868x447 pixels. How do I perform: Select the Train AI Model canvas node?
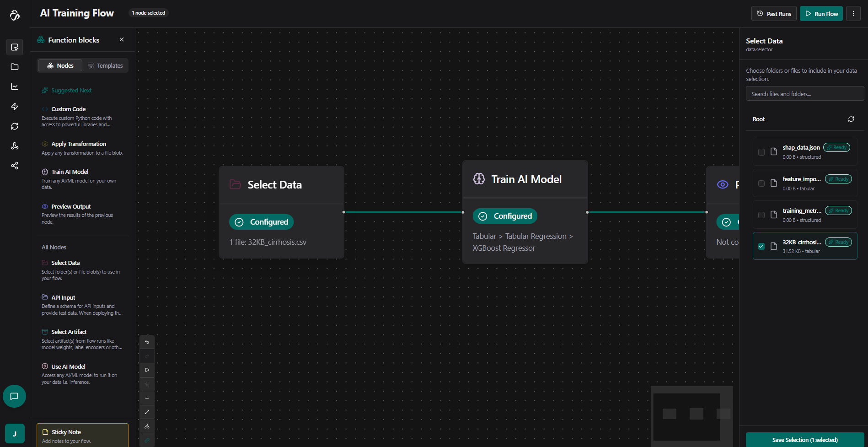(x=525, y=179)
